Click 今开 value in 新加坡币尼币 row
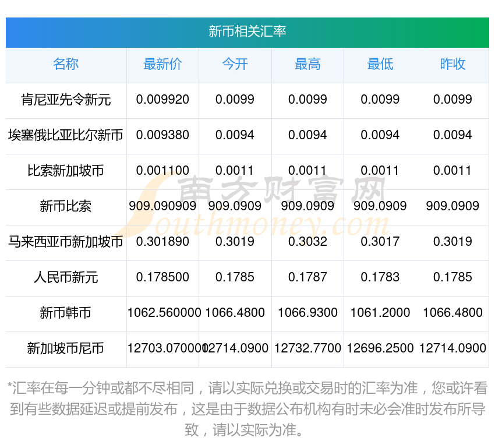 pos(235,348)
